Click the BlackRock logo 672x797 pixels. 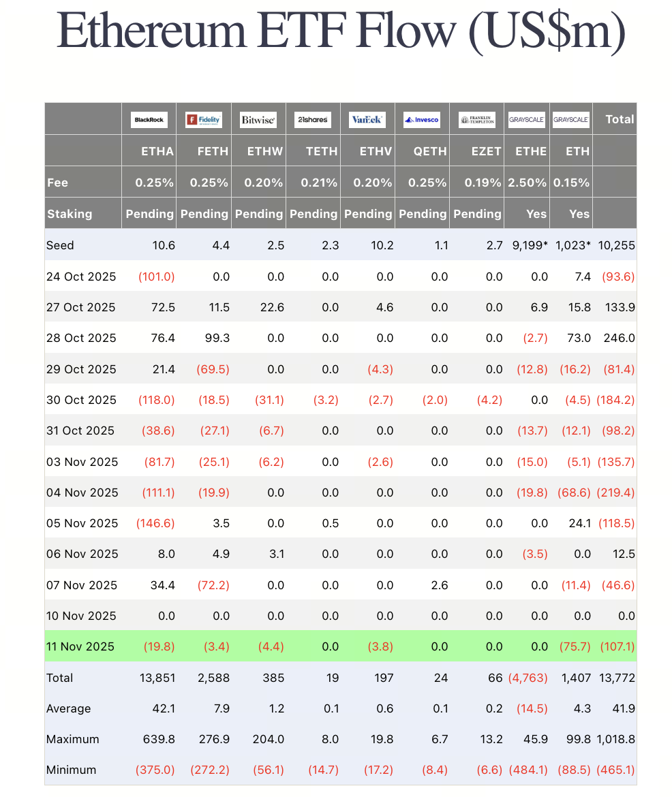pos(149,120)
